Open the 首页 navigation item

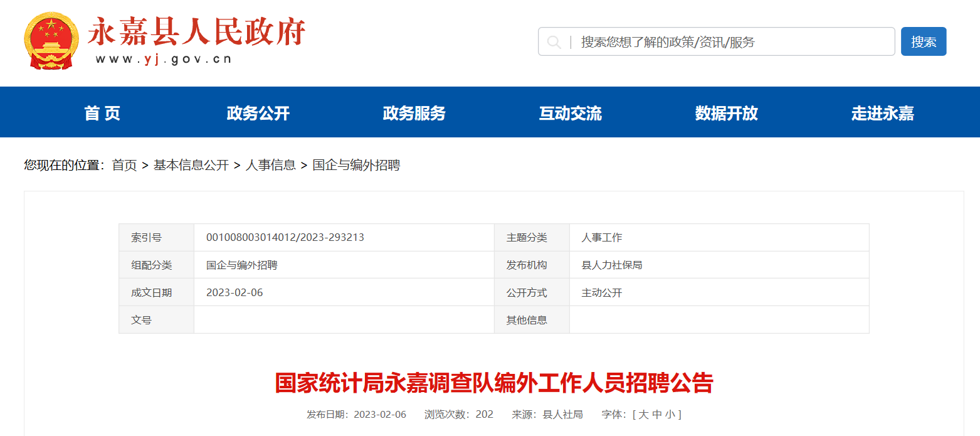tap(102, 113)
